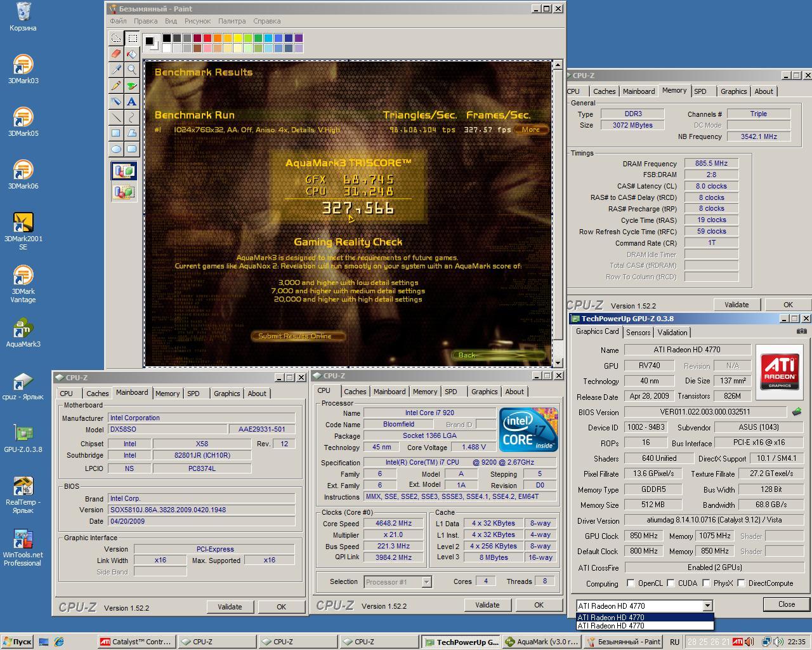Enable the transparent selection option in Paint
Image resolution: width=812 pixels, height=650 pixels.
(124, 192)
